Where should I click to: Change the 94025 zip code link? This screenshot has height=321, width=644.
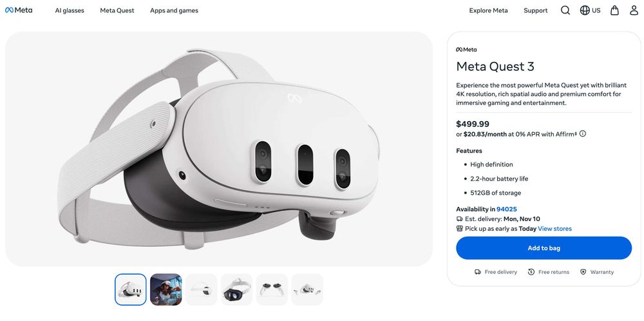pyautogui.click(x=506, y=209)
